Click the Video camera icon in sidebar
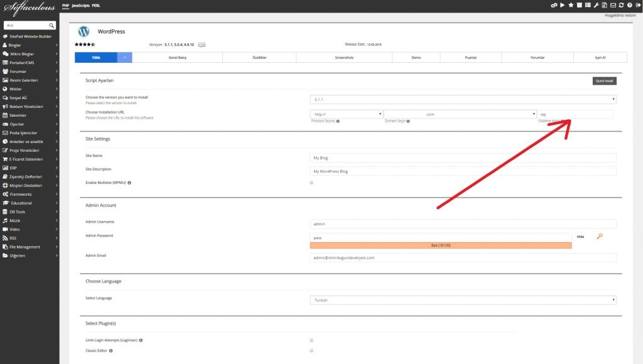Screen dimensions: 643x364 (x=5, y=230)
